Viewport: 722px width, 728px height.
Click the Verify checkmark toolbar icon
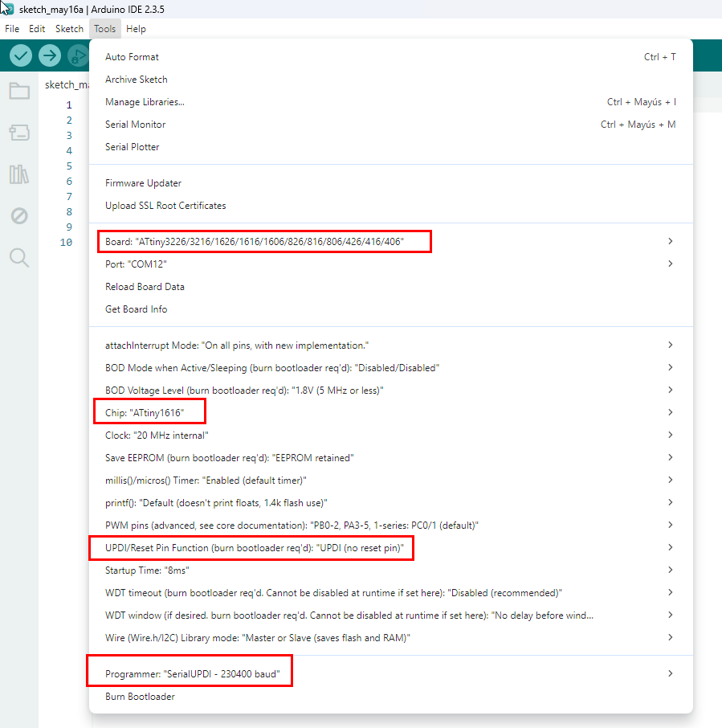click(21, 55)
